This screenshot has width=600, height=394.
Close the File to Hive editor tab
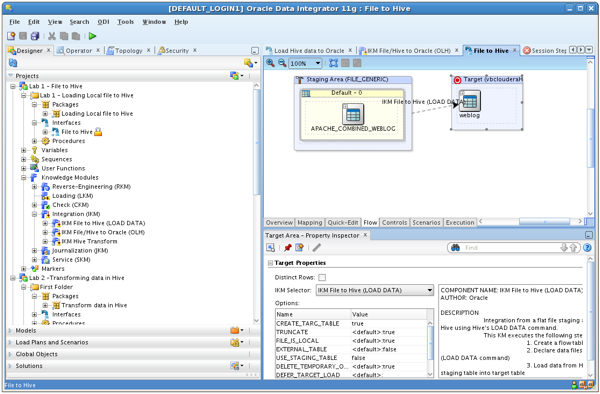[515, 50]
